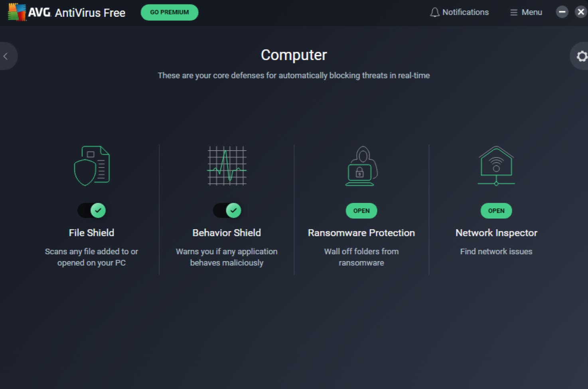
Task: Click the Behavior Shield title
Action: 227,233
